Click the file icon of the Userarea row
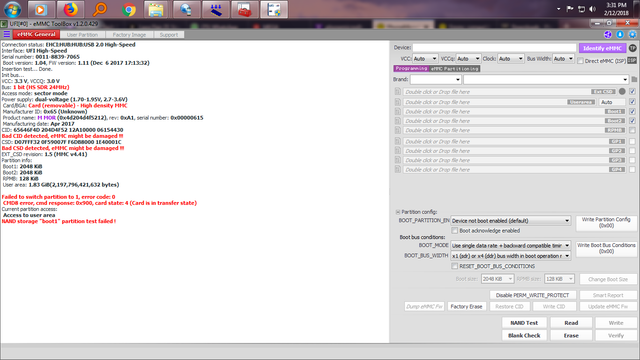The width and height of the screenshot is (640, 360). pyautogui.click(x=398, y=102)
